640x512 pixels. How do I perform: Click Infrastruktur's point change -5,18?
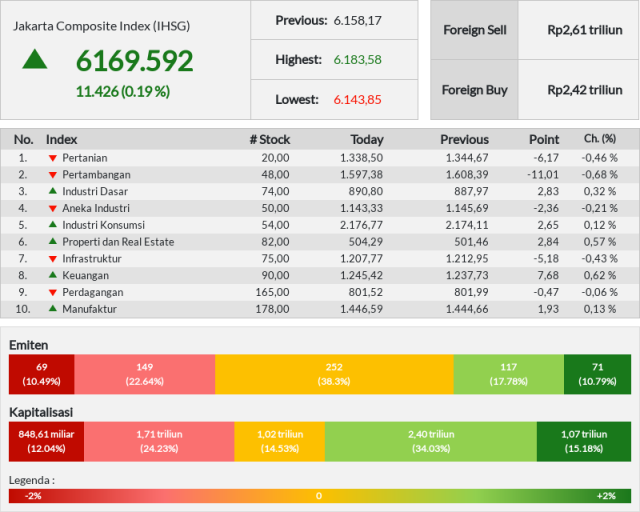[x=546, y=258]
